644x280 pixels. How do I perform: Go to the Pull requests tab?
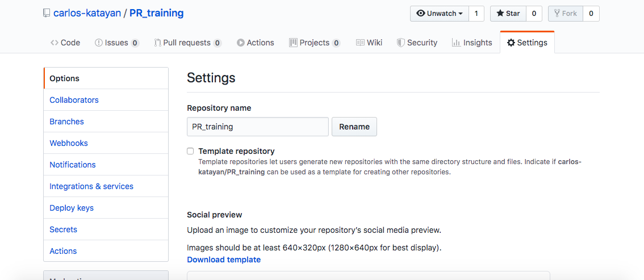point(188,43)
